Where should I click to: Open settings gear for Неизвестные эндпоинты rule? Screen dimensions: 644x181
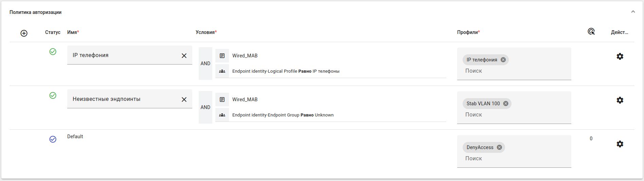click(620, 100)
